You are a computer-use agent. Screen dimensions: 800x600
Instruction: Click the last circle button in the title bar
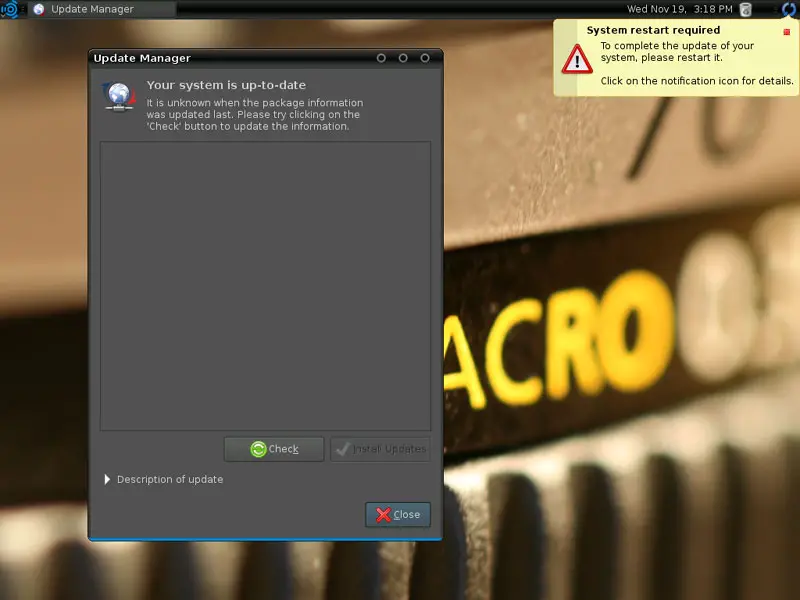click(x=425, y=58)
